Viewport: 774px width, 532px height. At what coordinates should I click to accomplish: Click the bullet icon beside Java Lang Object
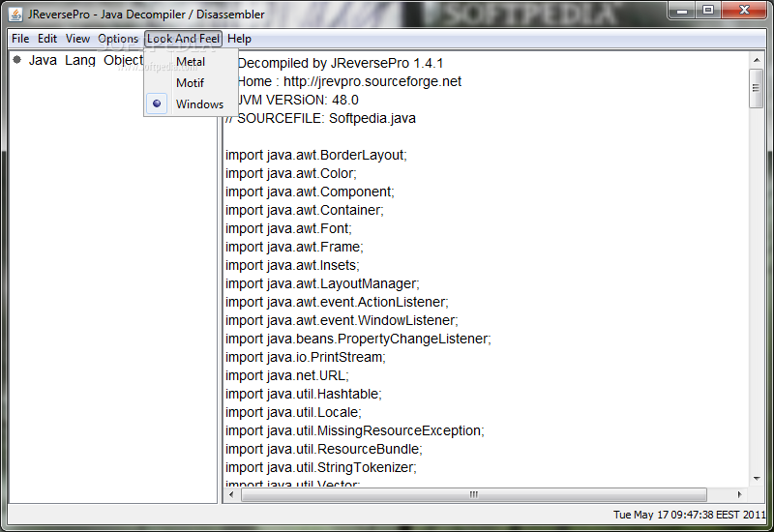click(x=17, y=60)
